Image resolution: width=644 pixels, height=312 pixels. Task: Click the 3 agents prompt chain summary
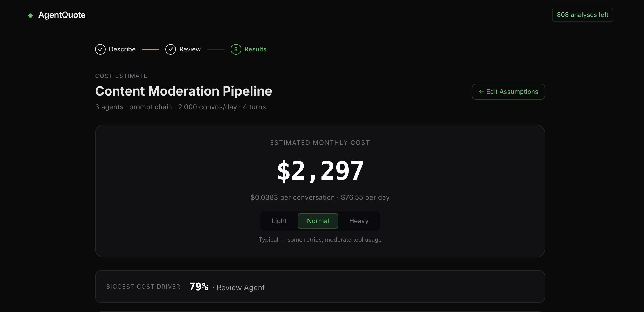pyautogui.click(x=180, y=107)
